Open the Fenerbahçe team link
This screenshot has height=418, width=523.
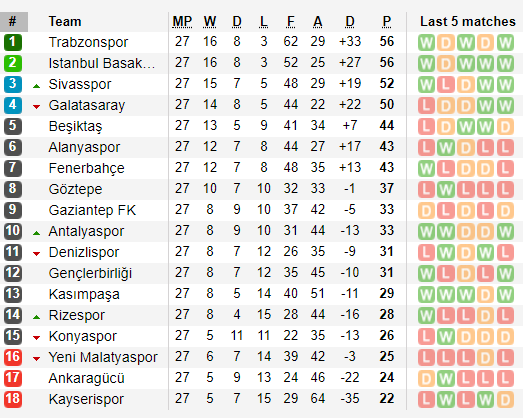pyautogui.click(x=86, y=168)
